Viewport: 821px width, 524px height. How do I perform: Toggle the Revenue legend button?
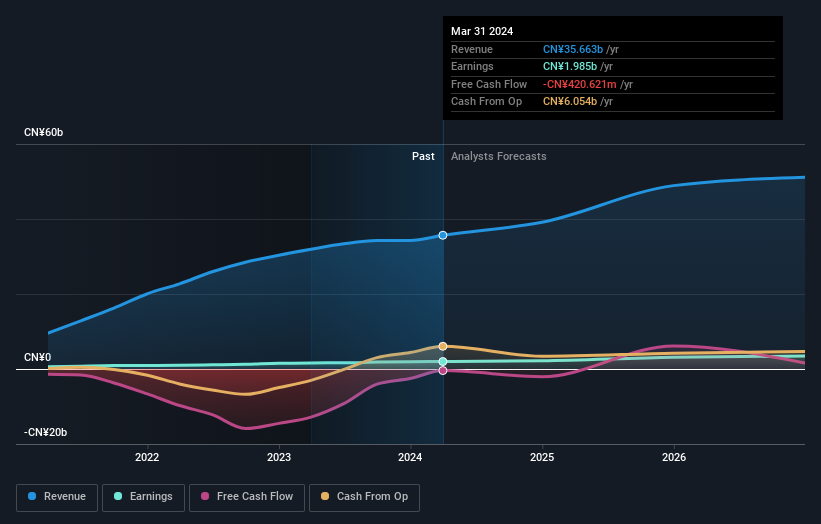coord(57,497)
